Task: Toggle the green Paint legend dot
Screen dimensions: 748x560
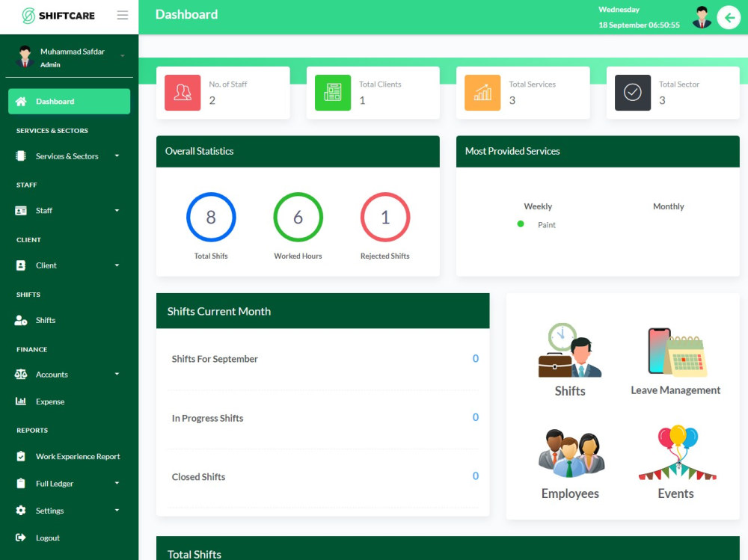Action: pyautogui.click(x=521, y=224)
